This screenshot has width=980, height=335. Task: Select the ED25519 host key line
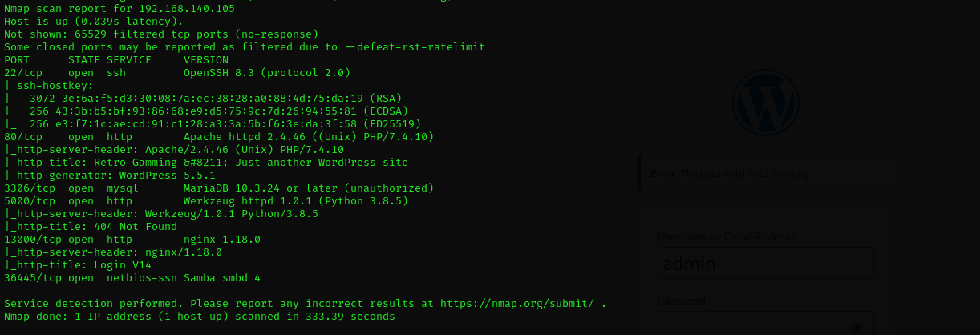pyautogui.click(x=217, y=124)
